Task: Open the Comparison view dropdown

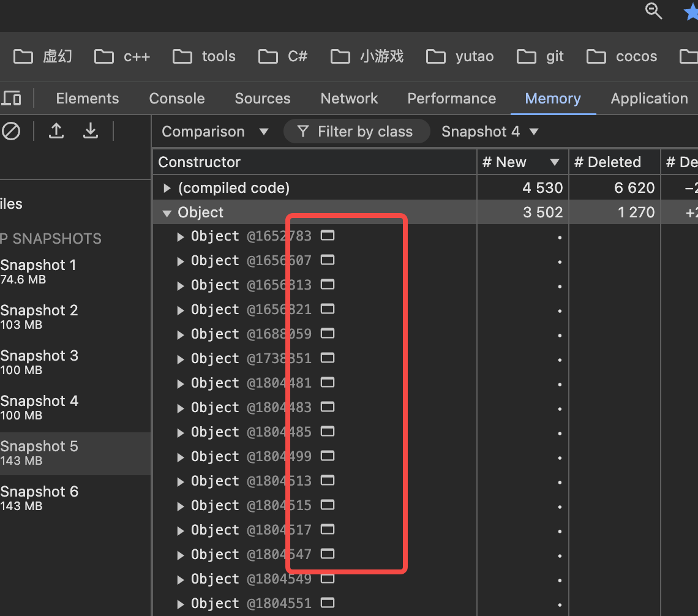Action: 215,131
